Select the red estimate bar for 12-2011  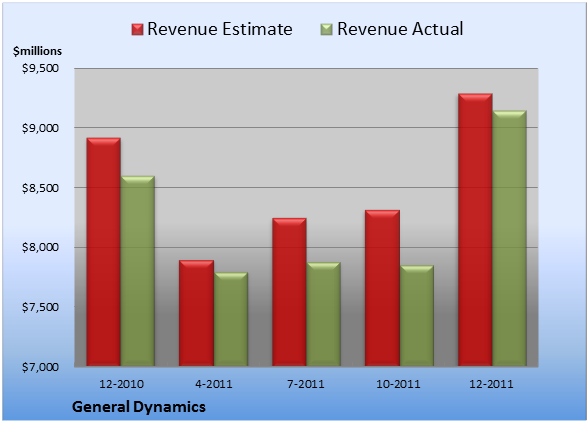475,230
